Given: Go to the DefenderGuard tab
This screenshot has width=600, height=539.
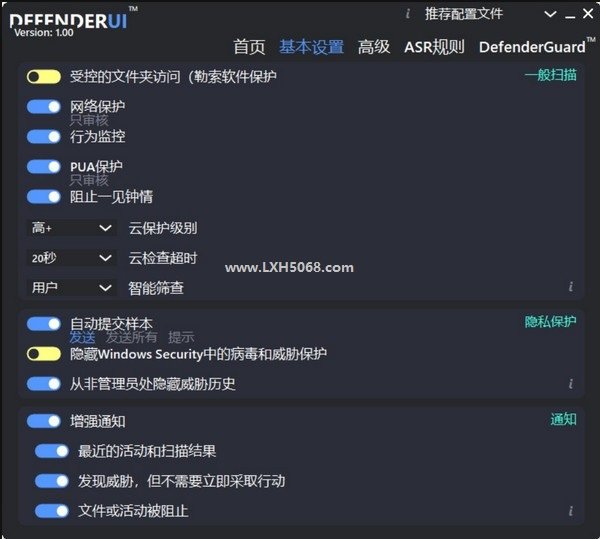Looking at the screenshot, I should click(532, 47).
